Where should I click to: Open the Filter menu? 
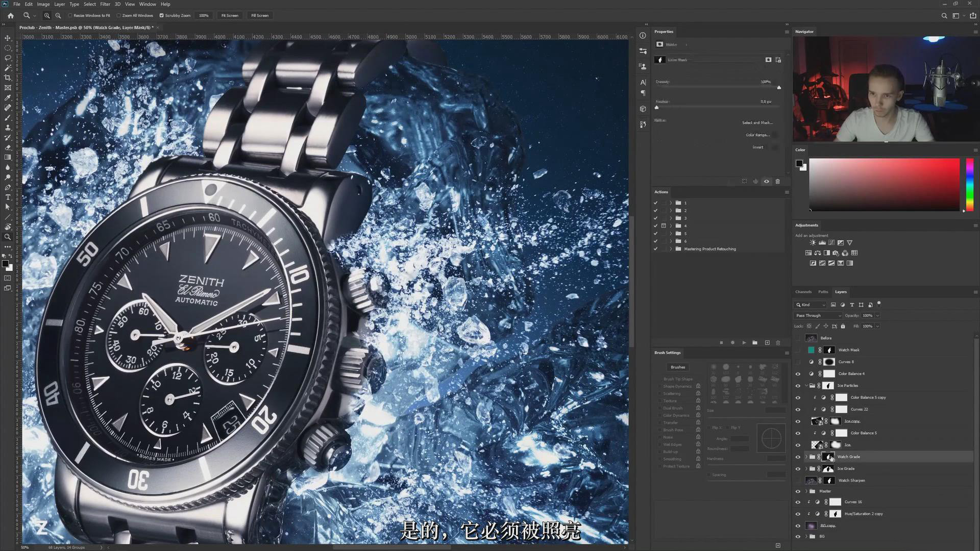105,4
